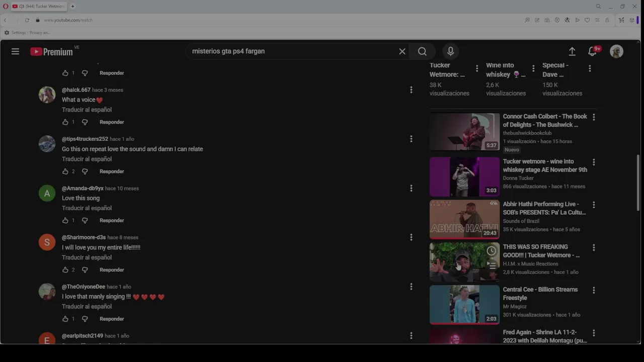The image size is (644, 362).
Task: Like the comment by @TheOnlyoneDee
Action: [x=65, y=319]
